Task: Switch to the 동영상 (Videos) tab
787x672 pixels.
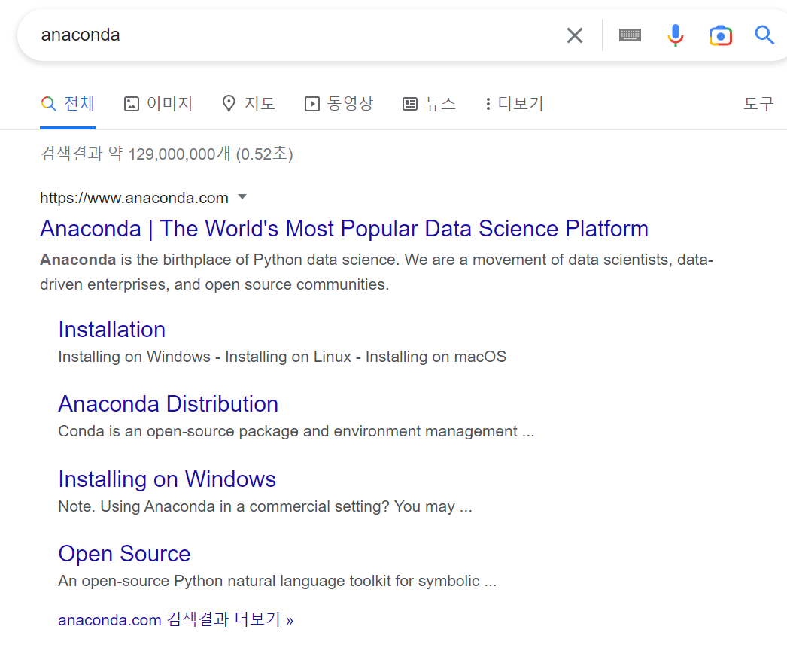Action: pyautogui.click(x=339, y=104)
